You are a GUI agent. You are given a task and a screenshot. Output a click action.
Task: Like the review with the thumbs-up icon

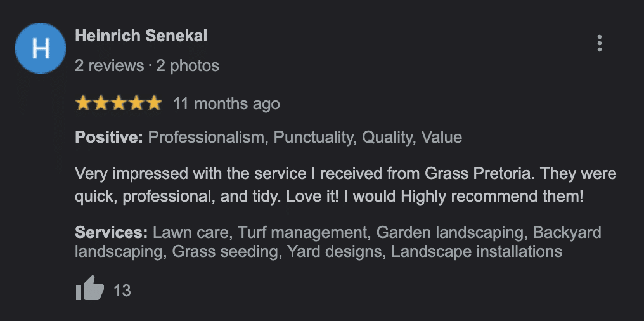(x=89, y=289)
